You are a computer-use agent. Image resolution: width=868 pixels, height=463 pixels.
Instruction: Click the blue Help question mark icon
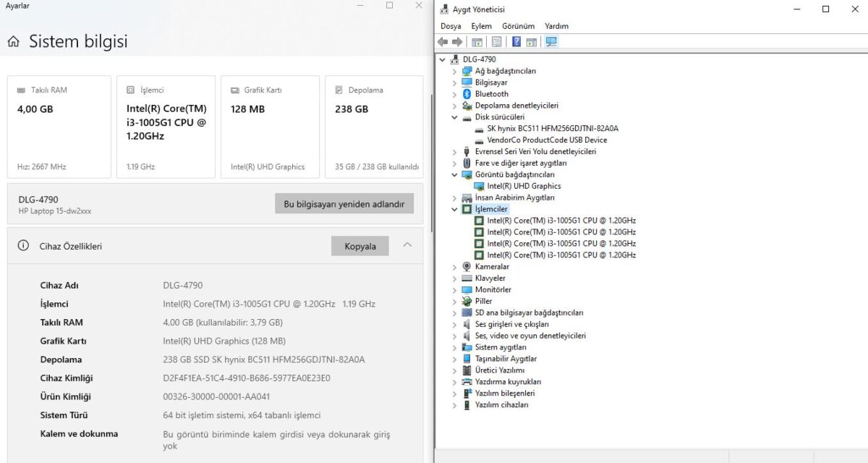pyautogui.click(x=516, y=42)
